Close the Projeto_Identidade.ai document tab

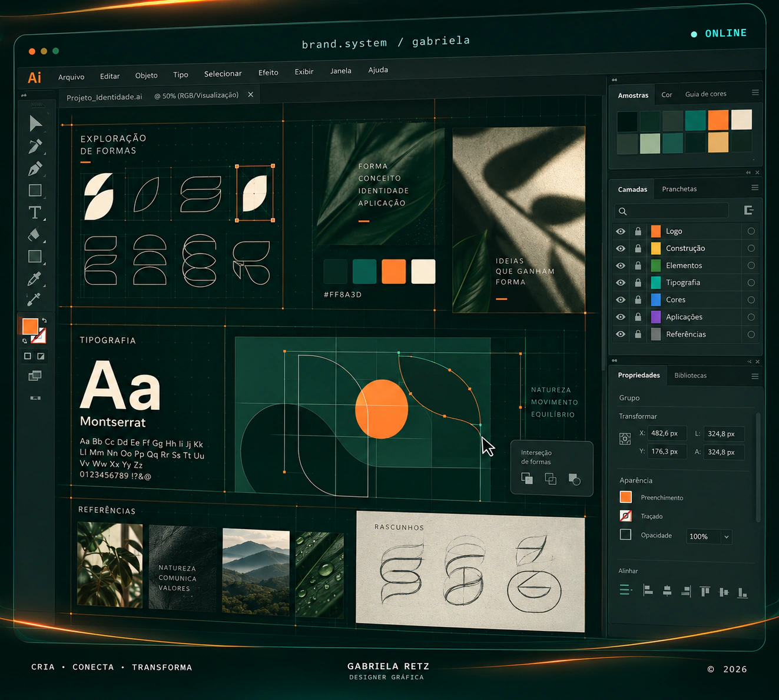(250, 94)
